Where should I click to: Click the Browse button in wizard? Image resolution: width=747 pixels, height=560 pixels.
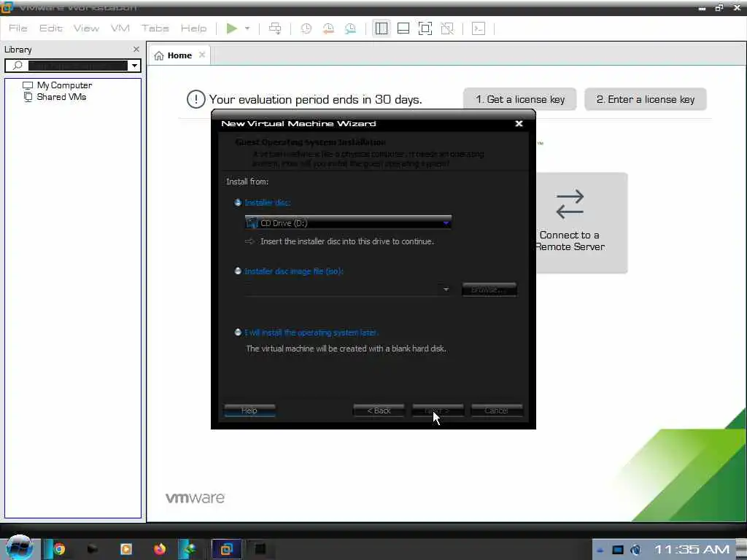point(489,289)
